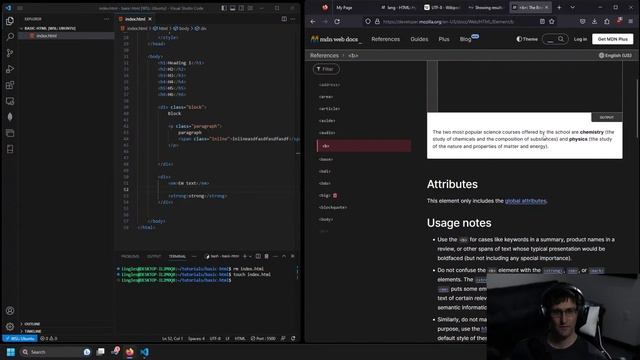The height and width of the screenshot is (360, 640).
Task: Open the References menu on MDN
Action: (386, 39)
